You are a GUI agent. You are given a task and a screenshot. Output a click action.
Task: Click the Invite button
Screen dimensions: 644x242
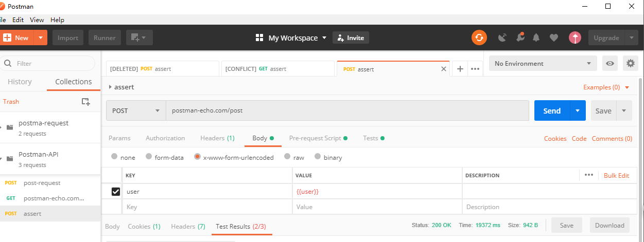pyautogui.click(x=351, y=38)
